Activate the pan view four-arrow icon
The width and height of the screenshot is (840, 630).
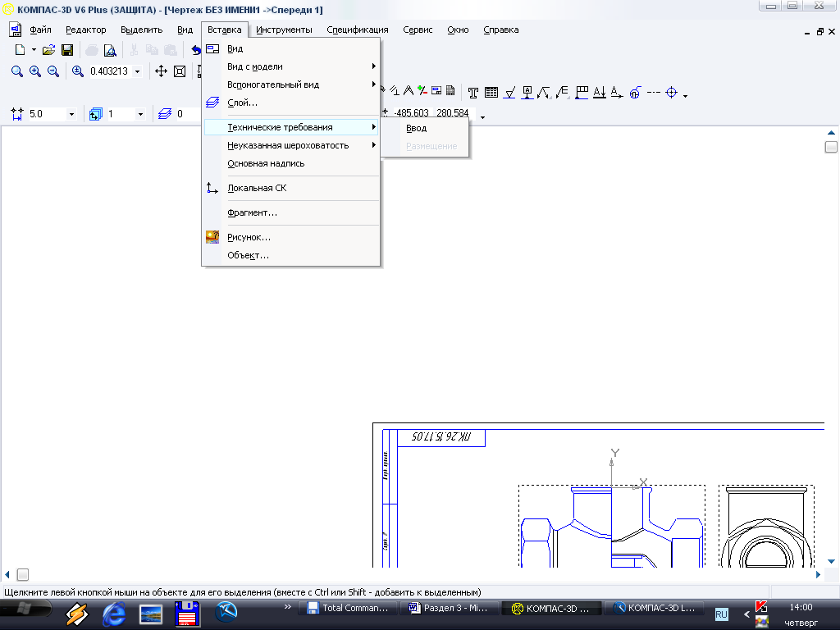pos(162,71)
